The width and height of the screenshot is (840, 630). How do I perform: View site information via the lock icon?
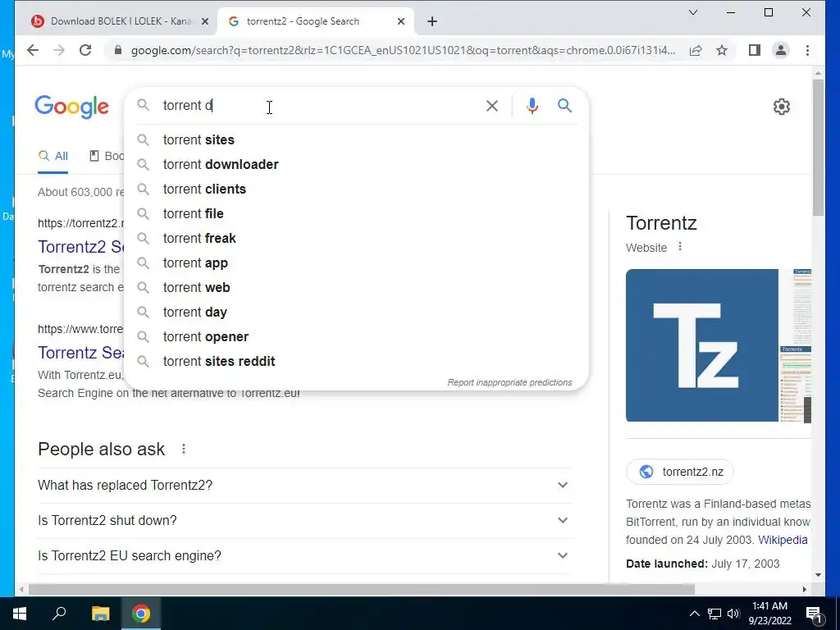click(x=118, y=50)
